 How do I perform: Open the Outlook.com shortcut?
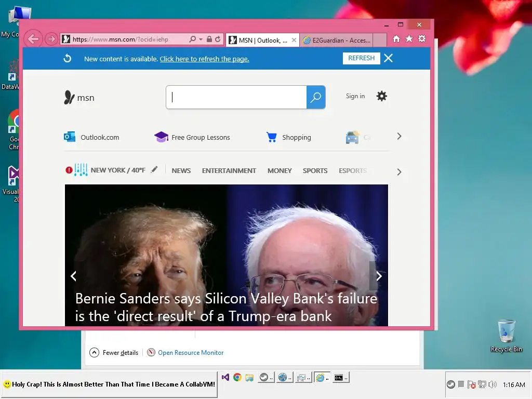tap(91, 137)
